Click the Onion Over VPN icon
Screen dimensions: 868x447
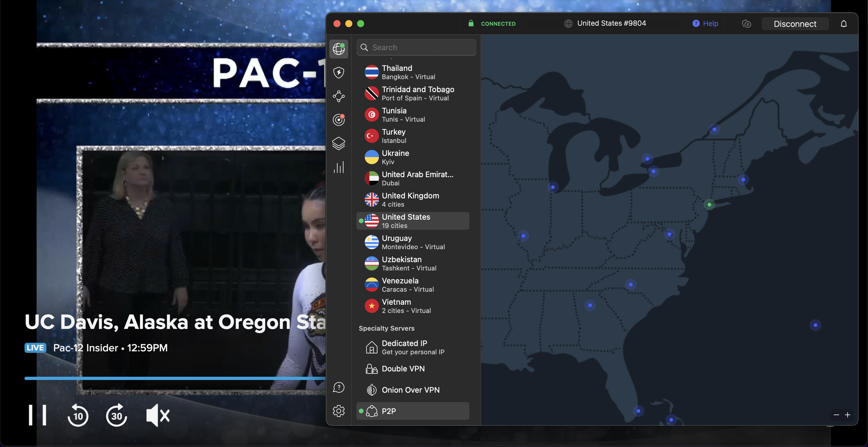[372, 390]
